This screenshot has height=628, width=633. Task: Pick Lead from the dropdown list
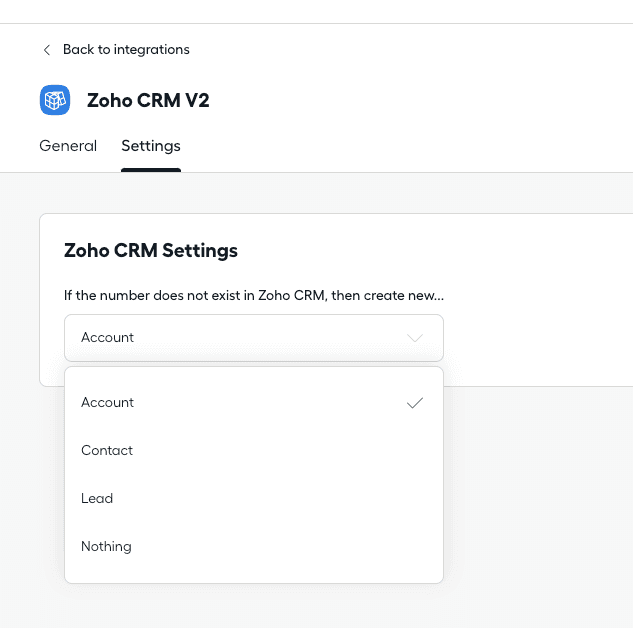pyautogui.click(x=97, y=499)
